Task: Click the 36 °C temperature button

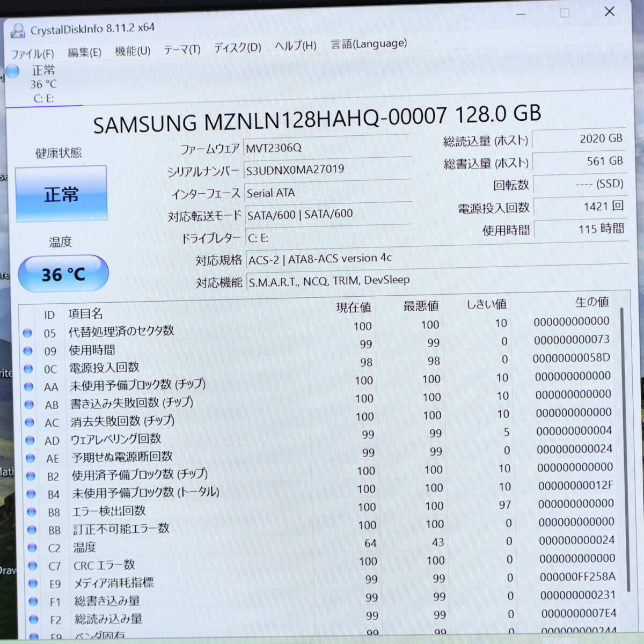Action: pyautogui.click(x=63, y=274)
